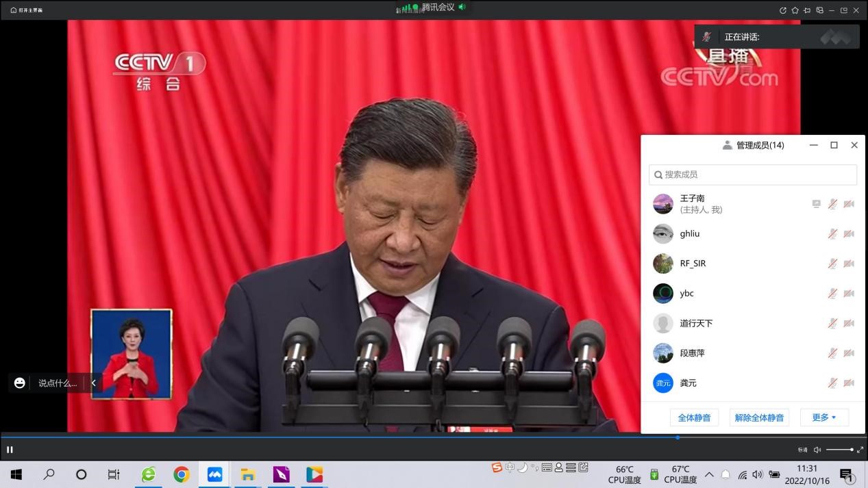Collapse the chat bar with the left chevron
The height and width of the screenshot is (488, 868).
[93, 383]
